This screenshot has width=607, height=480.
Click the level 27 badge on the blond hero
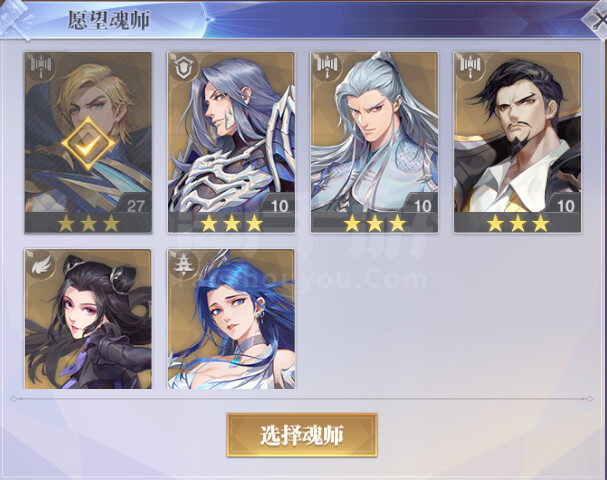[135, 206]
